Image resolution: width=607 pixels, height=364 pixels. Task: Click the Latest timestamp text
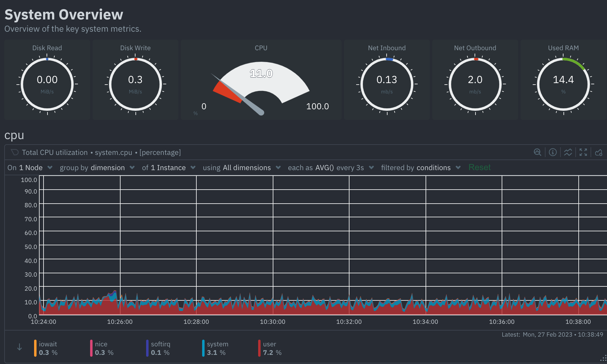[552, 334]
